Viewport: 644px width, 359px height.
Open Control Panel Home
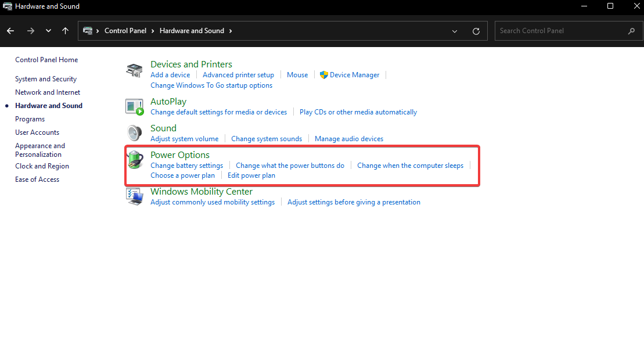coord(46,60)
